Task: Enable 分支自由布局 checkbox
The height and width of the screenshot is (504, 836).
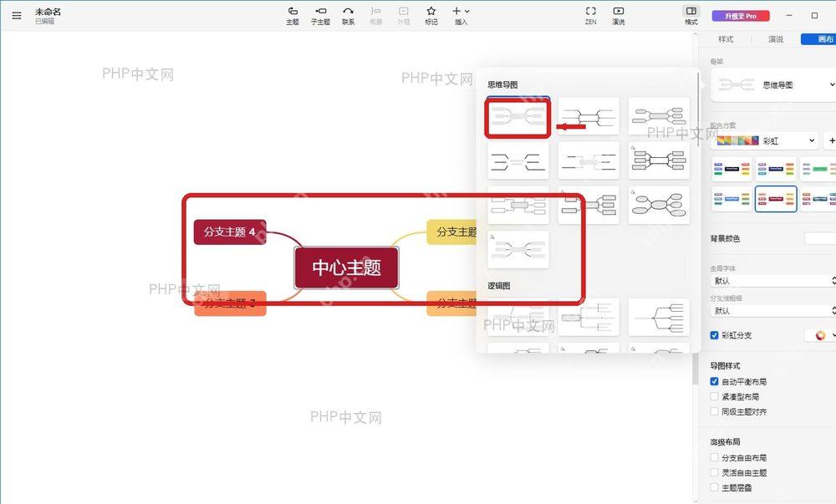Action: click(x=715, y=458)
